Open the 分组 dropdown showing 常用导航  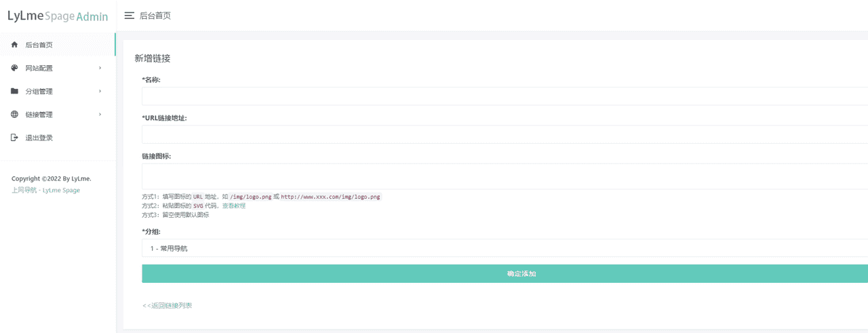(505, 248)
